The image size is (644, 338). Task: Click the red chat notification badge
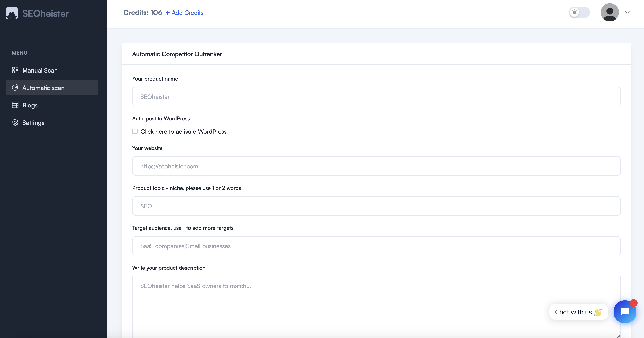[634, 303]
